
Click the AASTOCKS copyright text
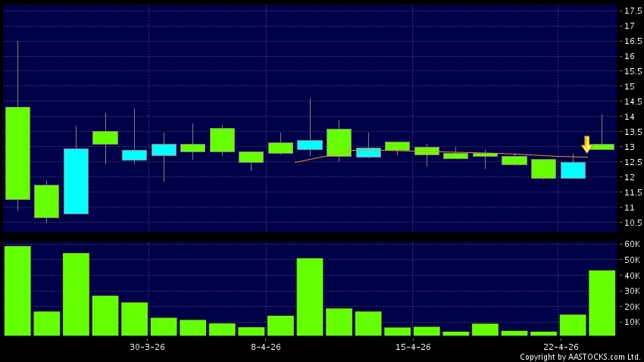[x=580, y=356]
